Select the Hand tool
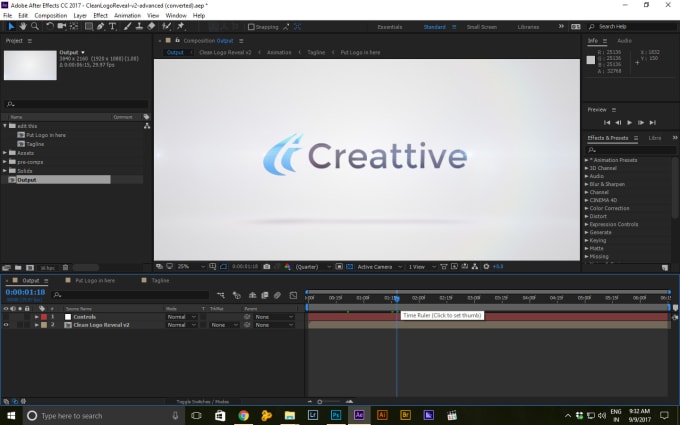680x425 pixels. point(23,26)
